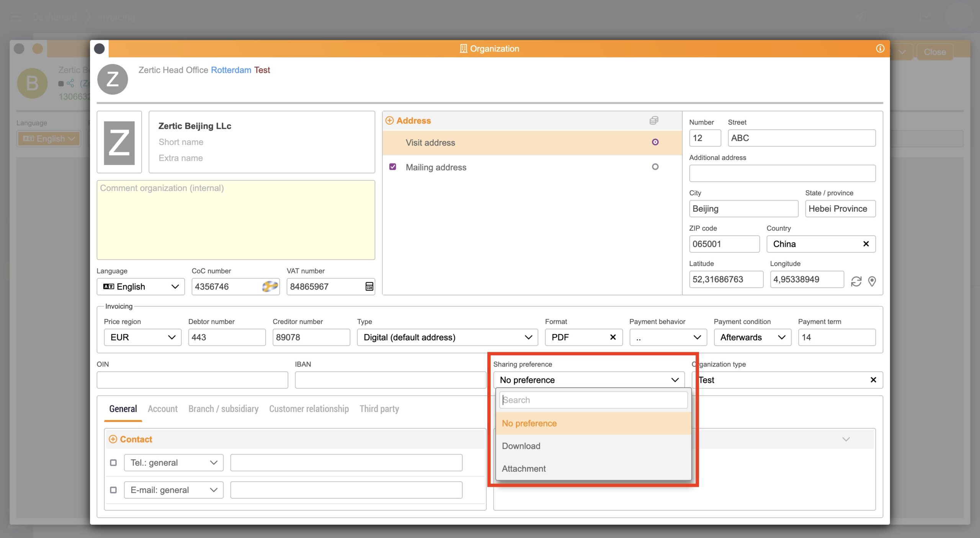Open map location pin icon
This screenshot has height=538, width=980.
(872, 281)
